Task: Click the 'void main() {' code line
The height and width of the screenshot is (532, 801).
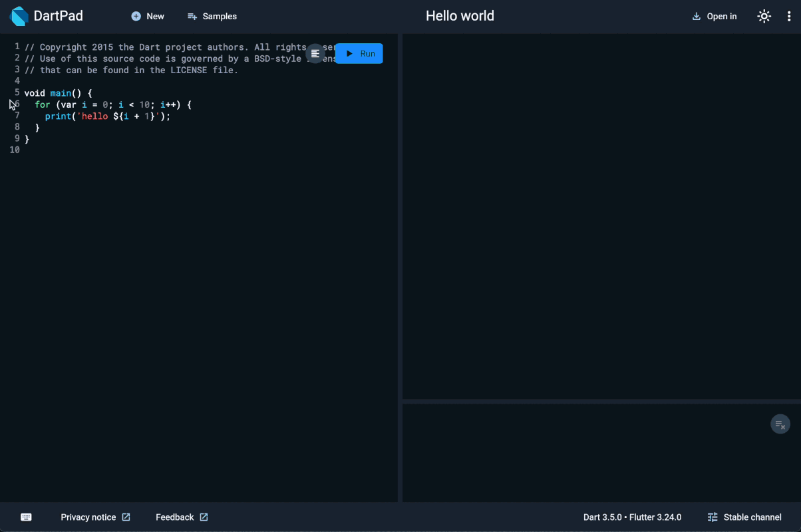Action: tap(59, 93)
